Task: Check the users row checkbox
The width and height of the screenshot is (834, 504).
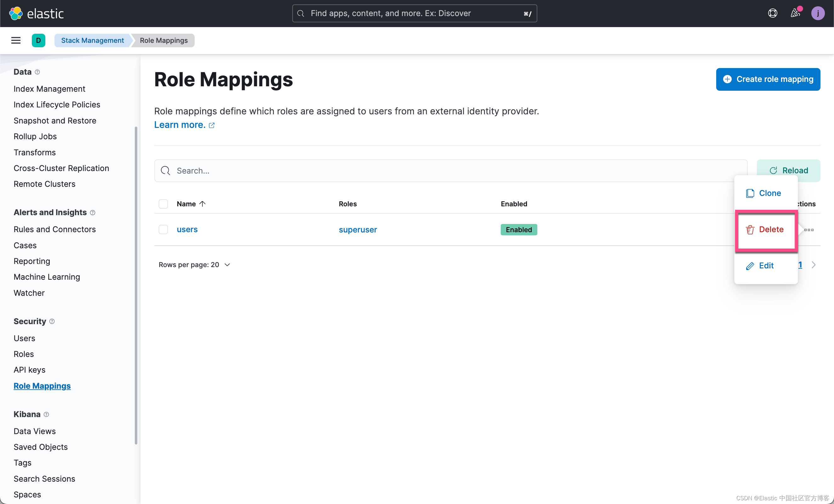Action: (x=163, y=230)
